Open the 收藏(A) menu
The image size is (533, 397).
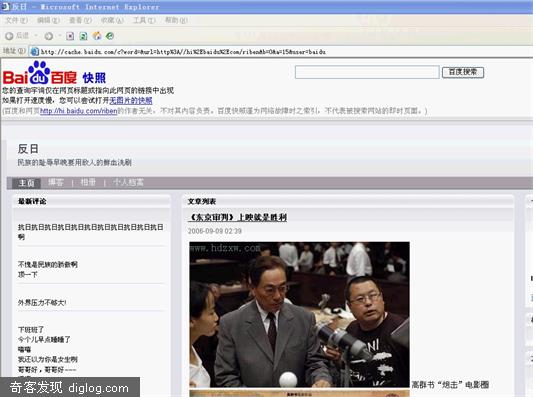point(112,20)
